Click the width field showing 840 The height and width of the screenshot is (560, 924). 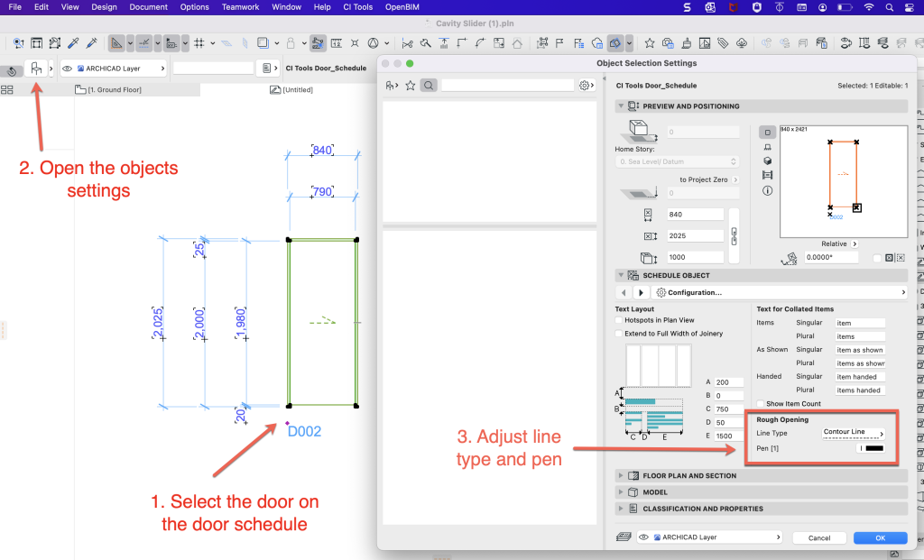point(695,215)
